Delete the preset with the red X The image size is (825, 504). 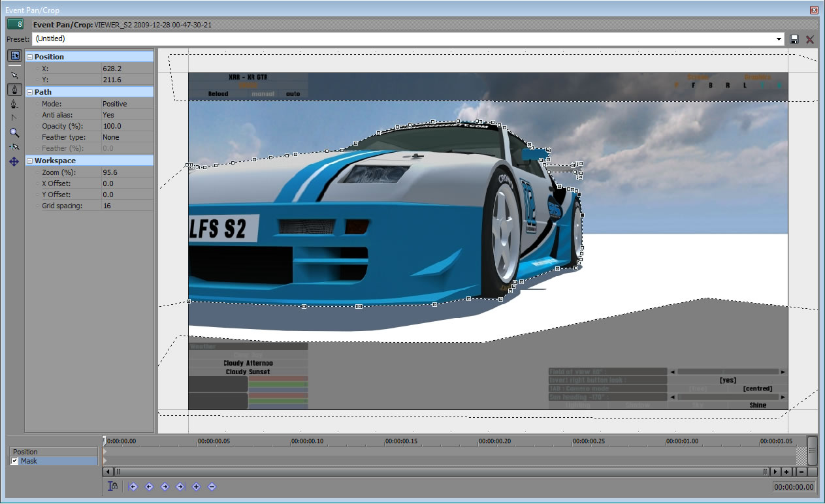[810, 39]
